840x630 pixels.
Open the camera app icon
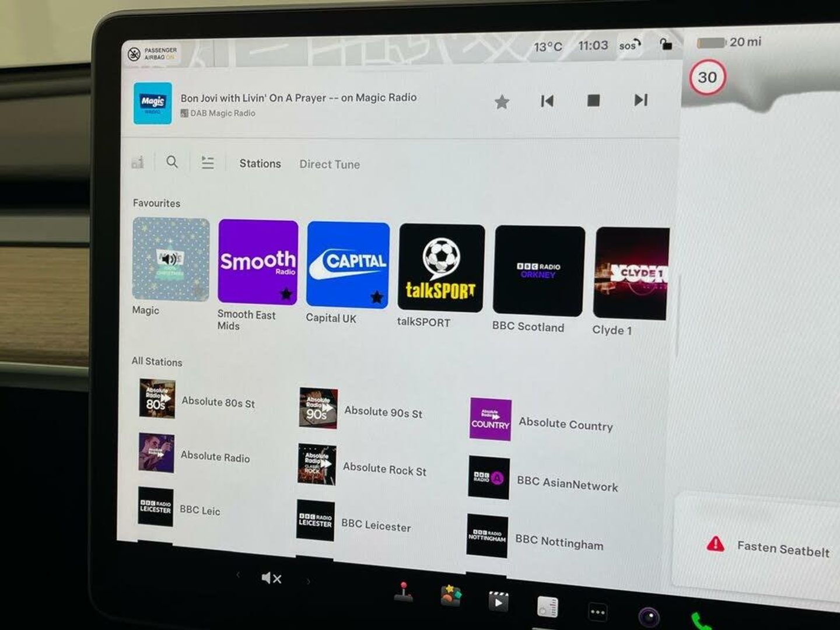click(x=649, y=617)
